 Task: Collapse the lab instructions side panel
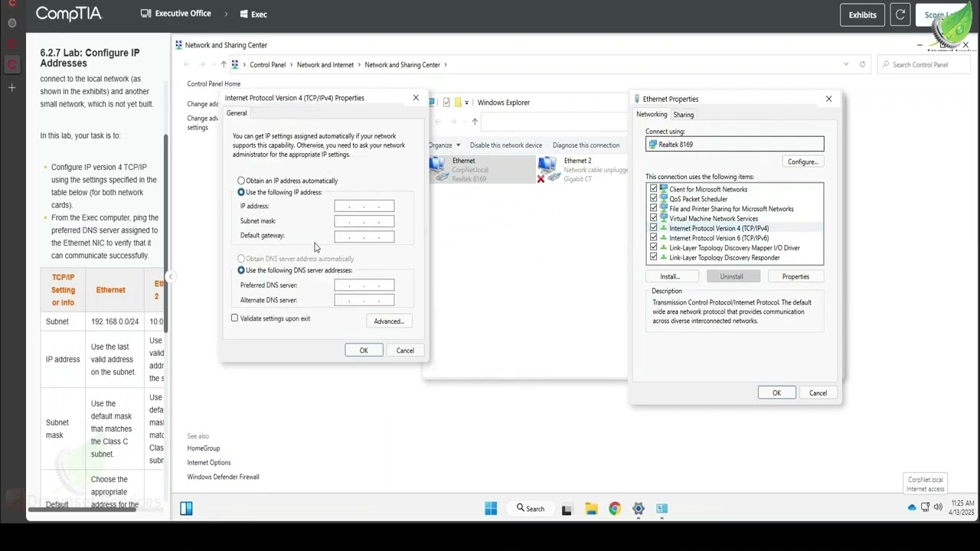tap(171, 277)
